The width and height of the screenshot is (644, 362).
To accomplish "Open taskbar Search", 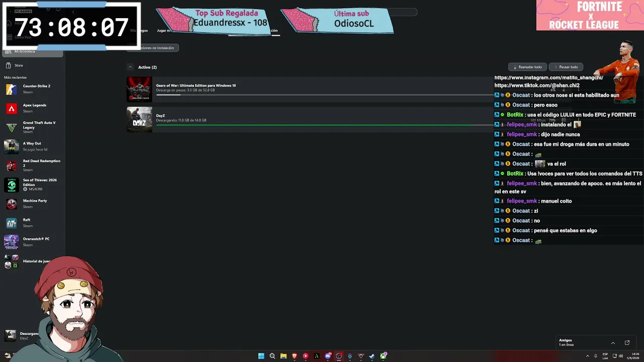I will [x=272, y=356].
